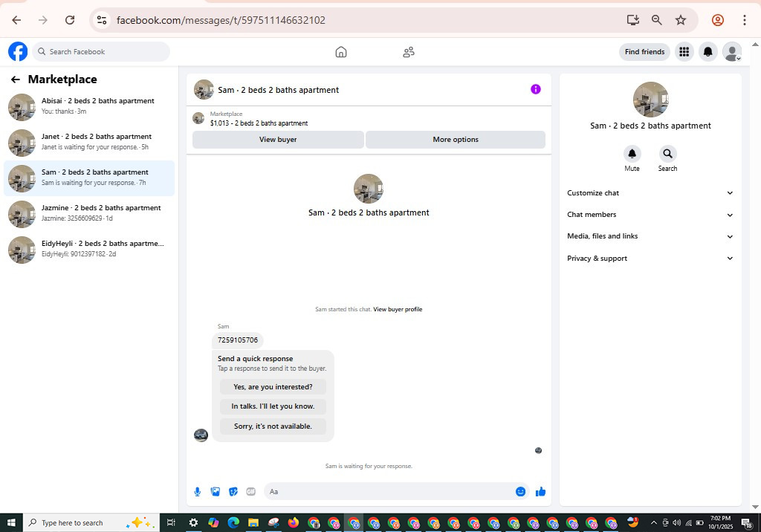Screen dimensions: 761x532
Task: Click the page scrollbar up arrow
Action: click(755, 44)
